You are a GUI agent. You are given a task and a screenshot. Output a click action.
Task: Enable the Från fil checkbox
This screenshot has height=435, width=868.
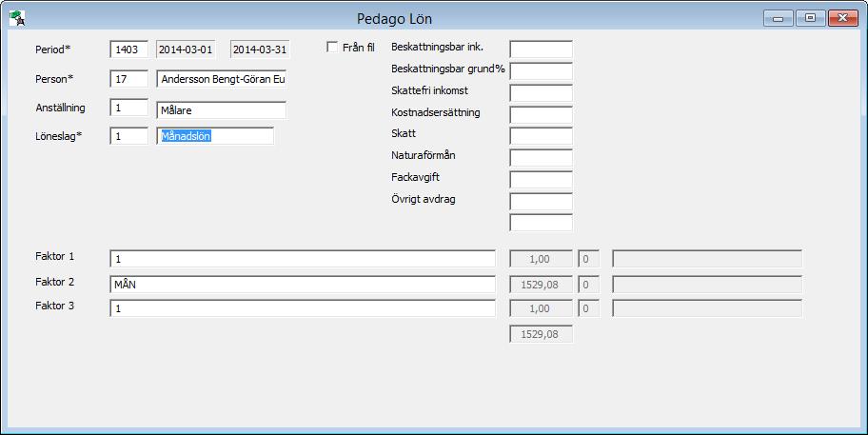(x=332, y=47)
